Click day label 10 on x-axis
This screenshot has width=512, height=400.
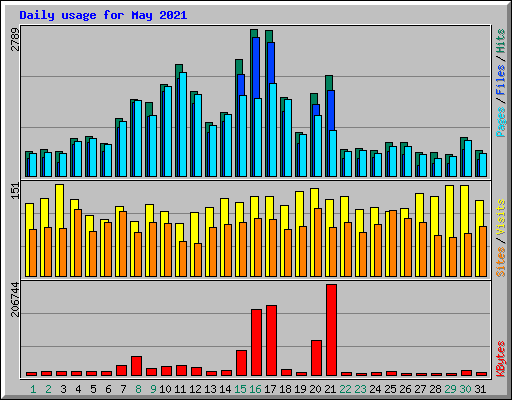point(165,389)
